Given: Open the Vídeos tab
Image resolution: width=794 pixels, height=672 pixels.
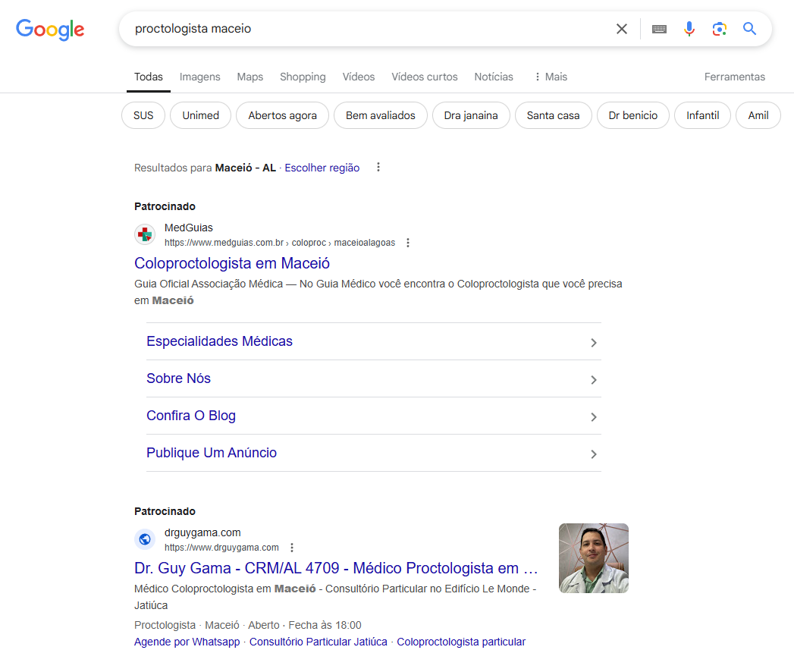Looking at the screenshot, I should pyautogui.click(x=359, y=77).
